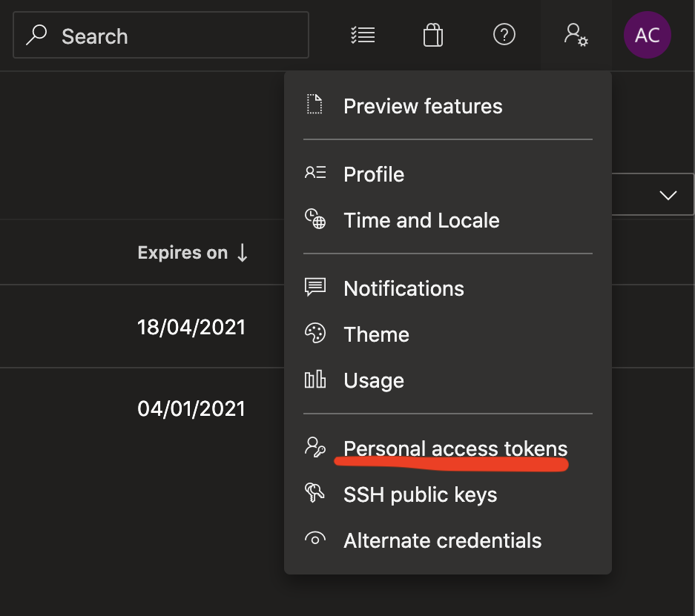Click the User settings icon
The width and height of the screenshot is (695, 616).
point(576,35)
